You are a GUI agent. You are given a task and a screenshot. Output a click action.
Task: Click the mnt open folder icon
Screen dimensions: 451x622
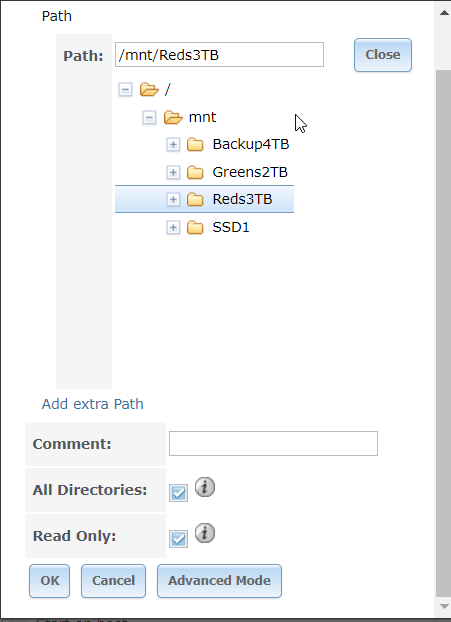(x=173, y=117)
